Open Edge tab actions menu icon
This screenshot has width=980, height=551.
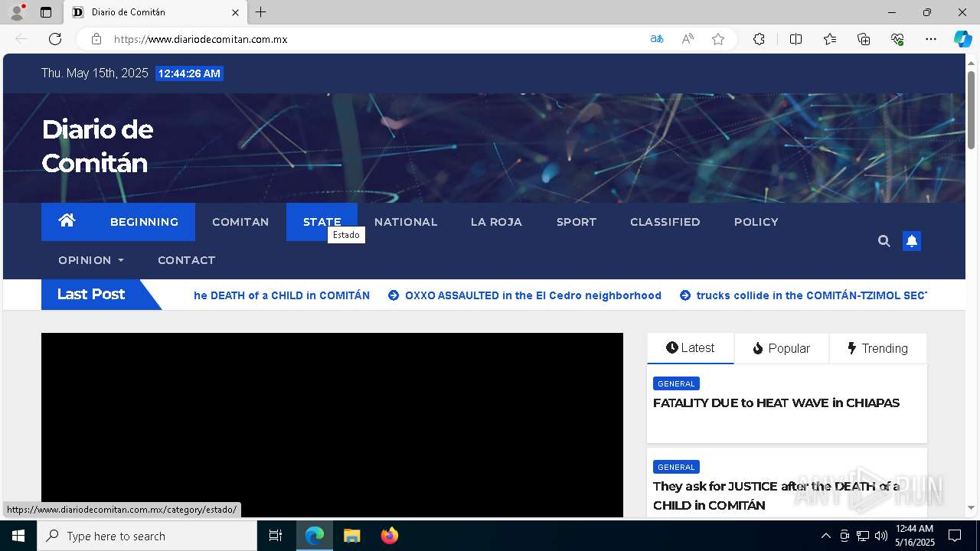[46, 12]
